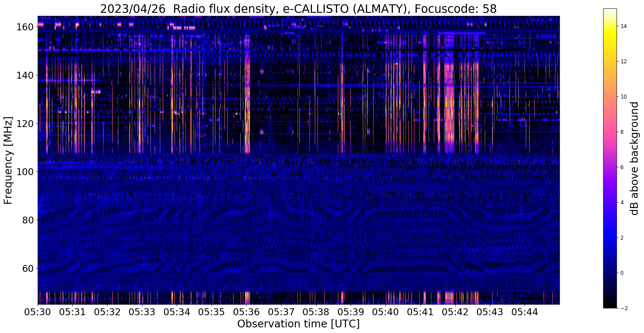Click the 05:44 time tick label
The width and height of the screenshot is (644, 333).
(x=525, y=312)
